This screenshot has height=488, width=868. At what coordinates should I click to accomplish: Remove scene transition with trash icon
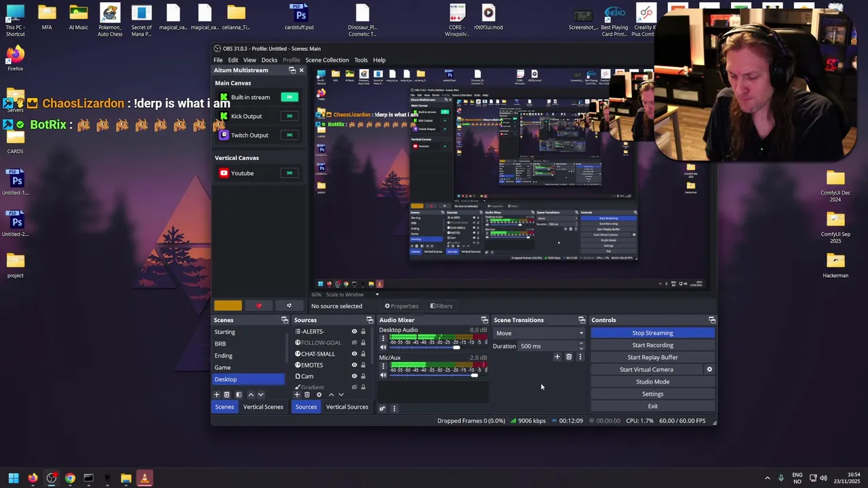[569, 357]
